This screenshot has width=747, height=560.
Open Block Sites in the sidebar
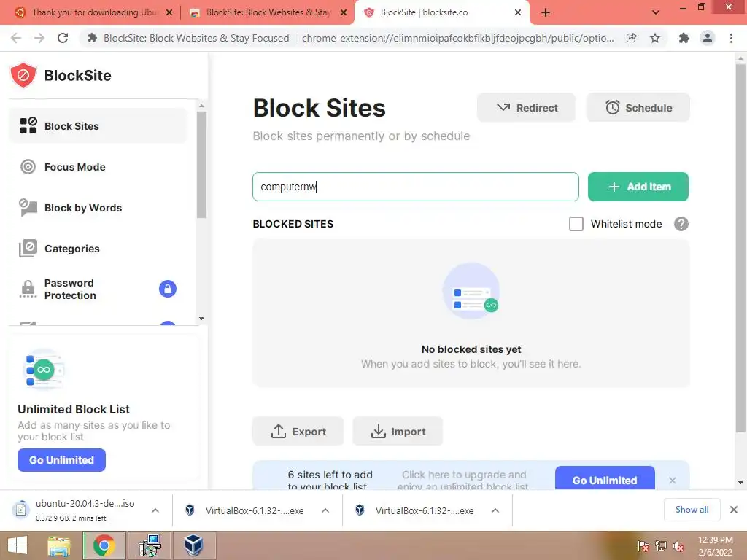point(98,126)
